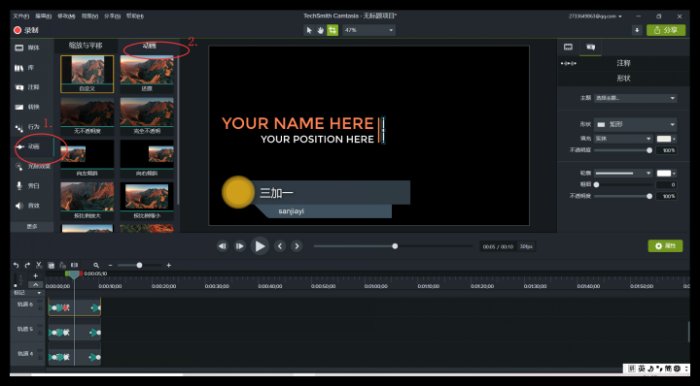The width and height of the screenshot is (700, 386).
Task: Click the fill color swatch in properties
Action: 664,139
